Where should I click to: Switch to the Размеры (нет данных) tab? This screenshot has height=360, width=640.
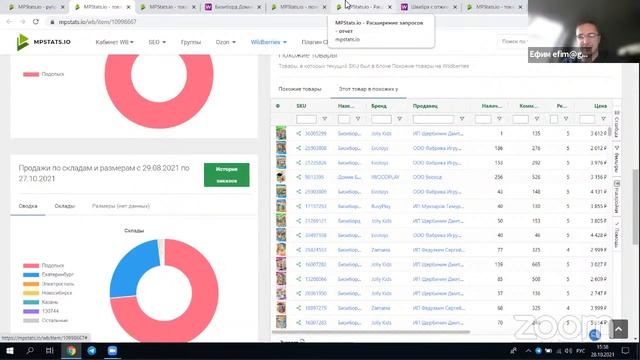point(121,206)
